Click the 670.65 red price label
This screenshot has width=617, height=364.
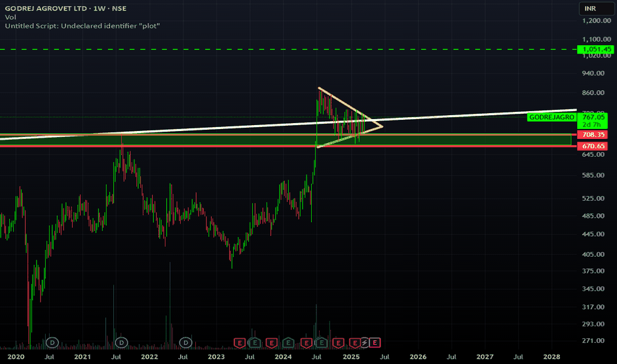(x=593, y=146)
